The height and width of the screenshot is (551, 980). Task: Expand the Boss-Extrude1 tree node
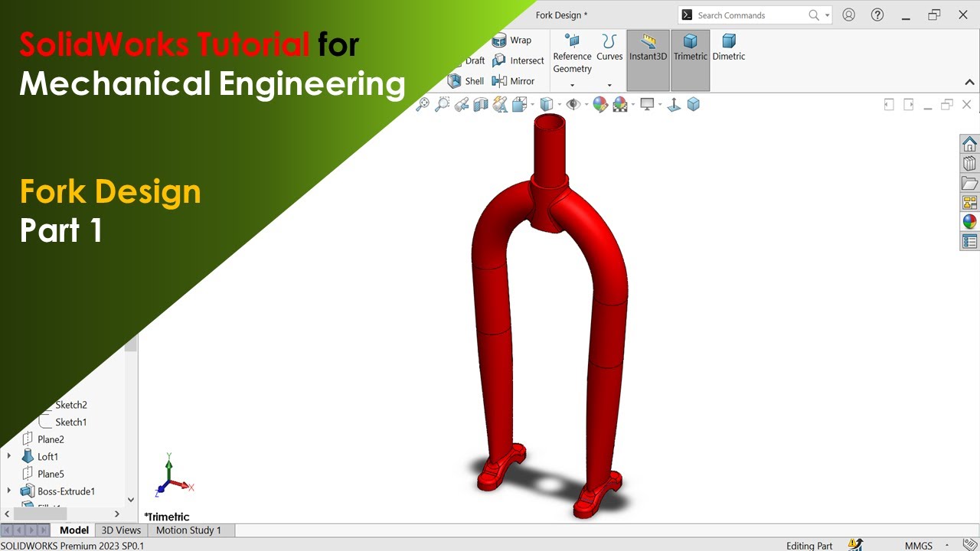click(9, 491)
